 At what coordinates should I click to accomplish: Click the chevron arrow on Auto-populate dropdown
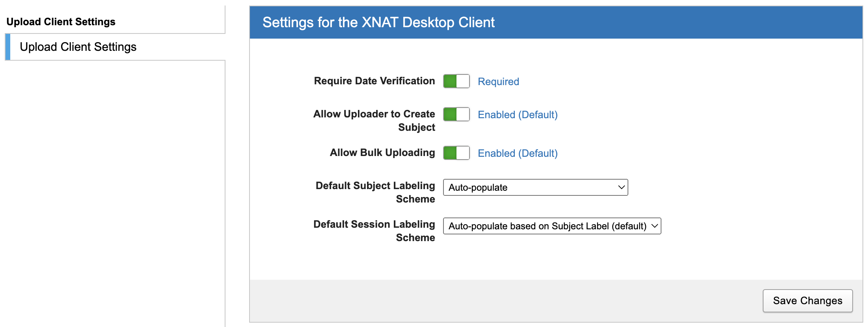pos(621,188)
